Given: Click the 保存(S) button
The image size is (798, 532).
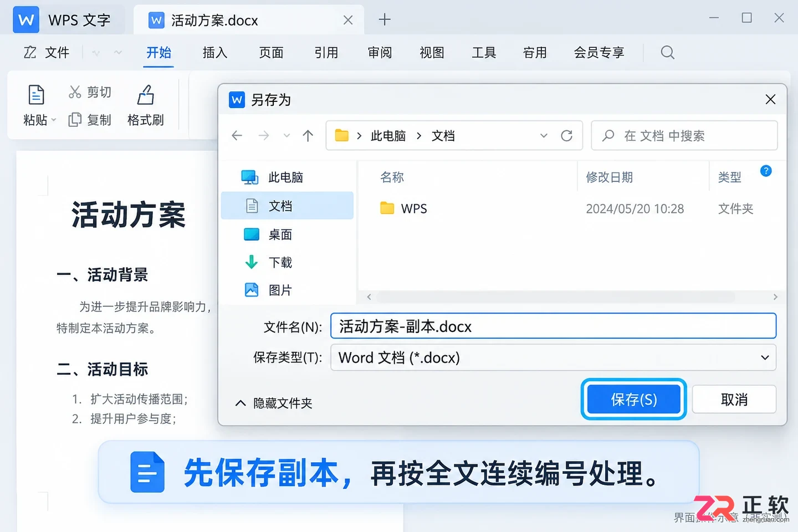Looking at the screenshot, I should [633, 399].
